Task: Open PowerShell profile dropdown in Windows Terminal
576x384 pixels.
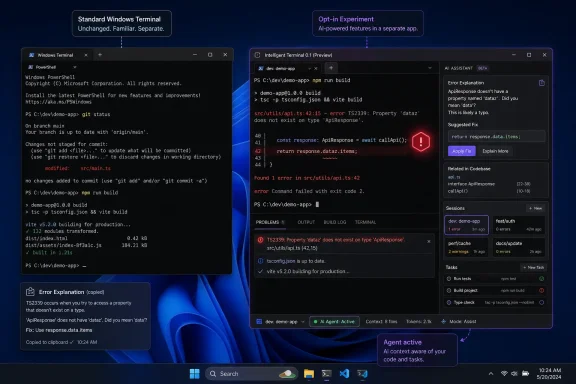Action: pos(75,67)
